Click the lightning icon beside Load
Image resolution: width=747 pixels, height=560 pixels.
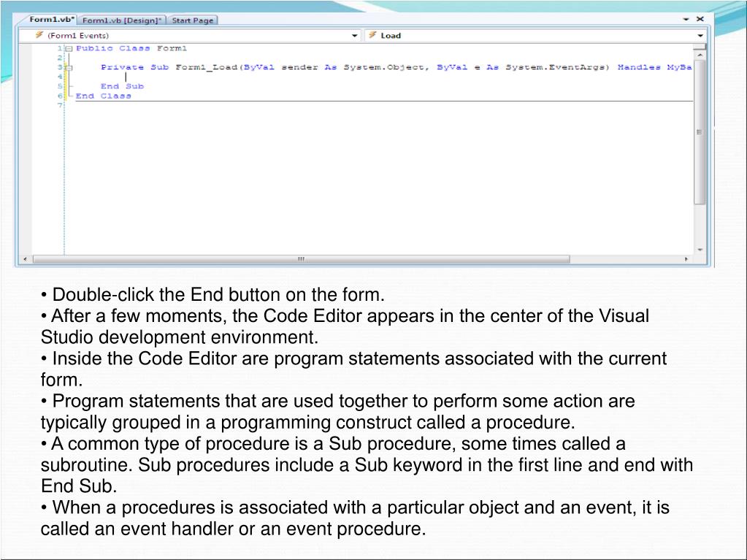click(372, 35)
